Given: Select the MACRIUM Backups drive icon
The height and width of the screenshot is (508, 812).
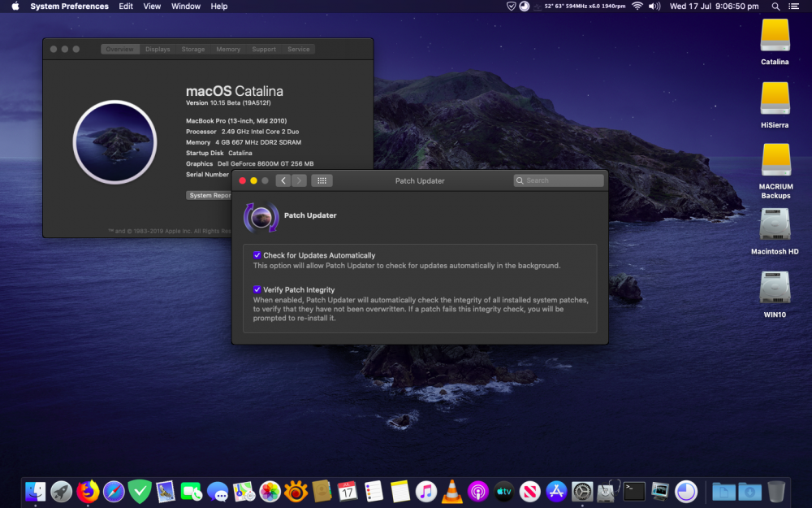Looking at the screenshot, I should pyautogui.click(x=775, y=160).
